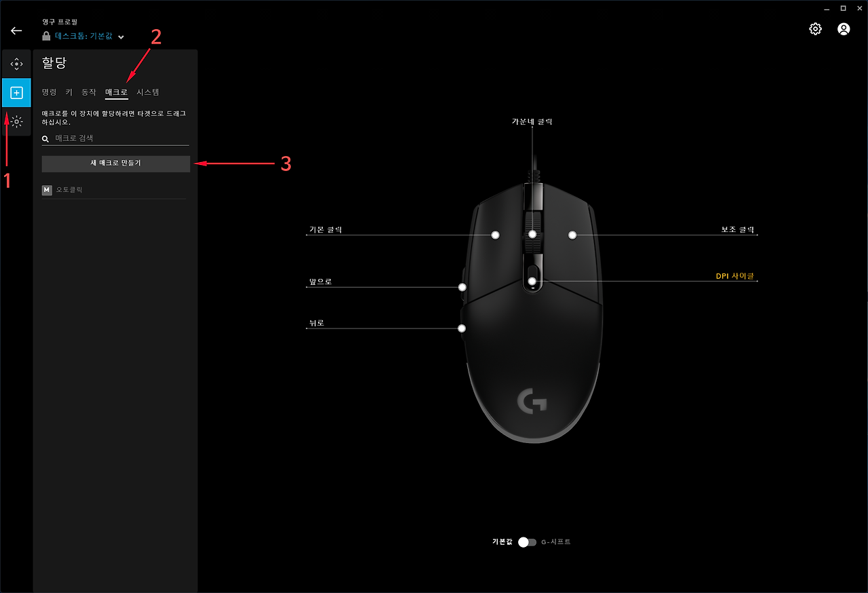The width and height of the screenshot is (868, 593).
Task: Open settings gear icon
Action: (816, 29)
